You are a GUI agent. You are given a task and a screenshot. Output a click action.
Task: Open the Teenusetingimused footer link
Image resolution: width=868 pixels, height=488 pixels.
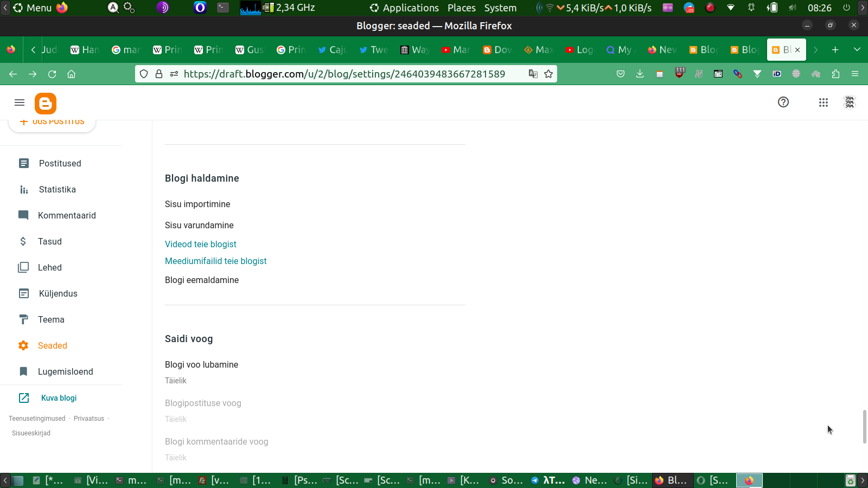[37, 419]
